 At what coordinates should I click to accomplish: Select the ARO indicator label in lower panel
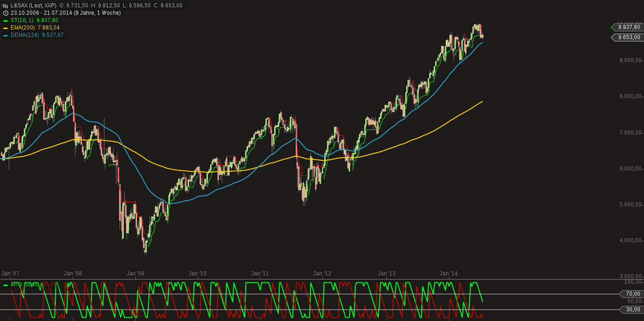pos(17,285)
